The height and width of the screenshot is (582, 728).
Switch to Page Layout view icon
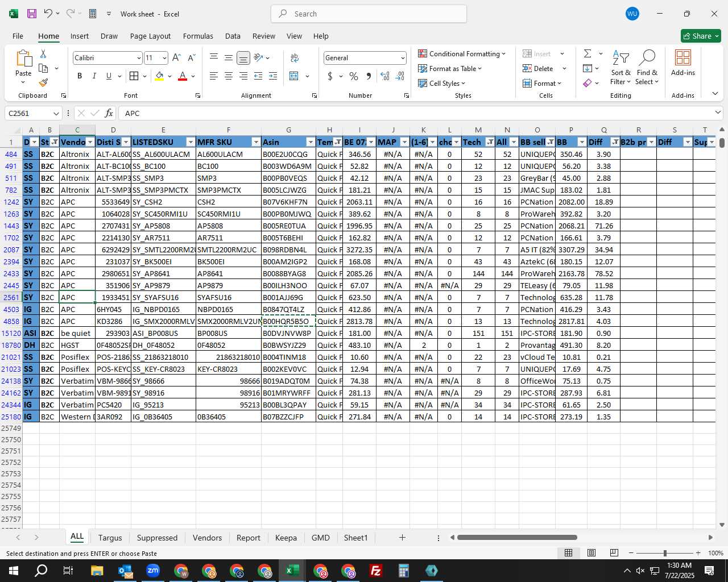pos(591,553)
